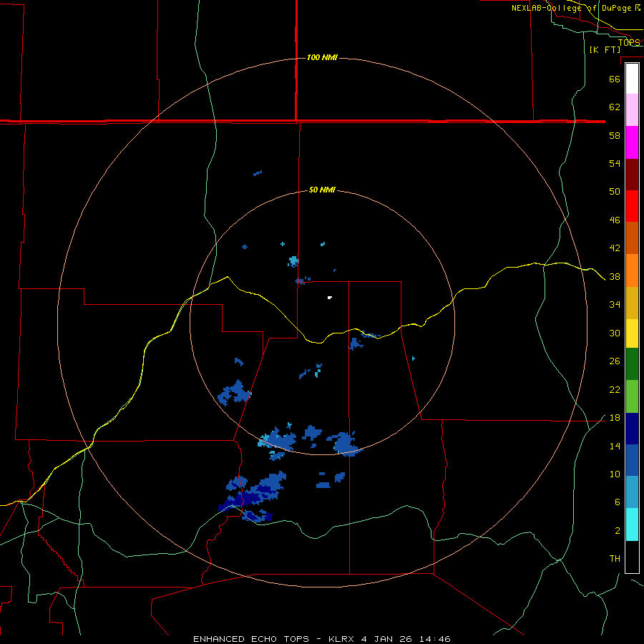Viewport: 644px width, 644px height.
Task: Select the dark green legend swatch
Action: tap(632, 364)
